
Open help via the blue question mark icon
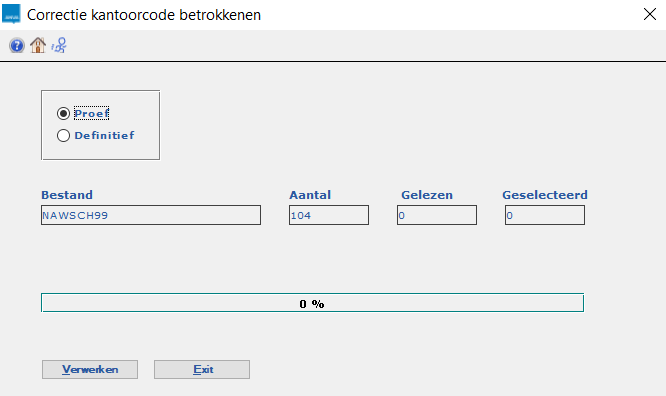[17, 45]
